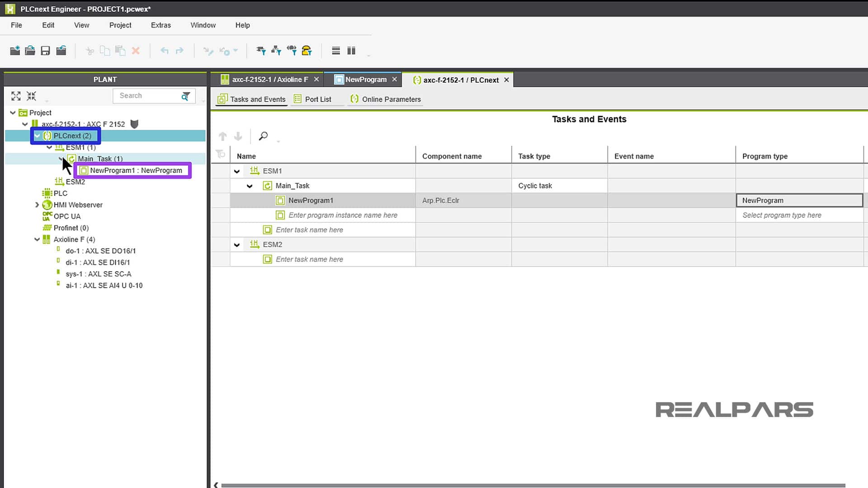Close the NewProgram tab
Image resolution: width=868 pixels, height=488 pixels.
coord(394,80)
